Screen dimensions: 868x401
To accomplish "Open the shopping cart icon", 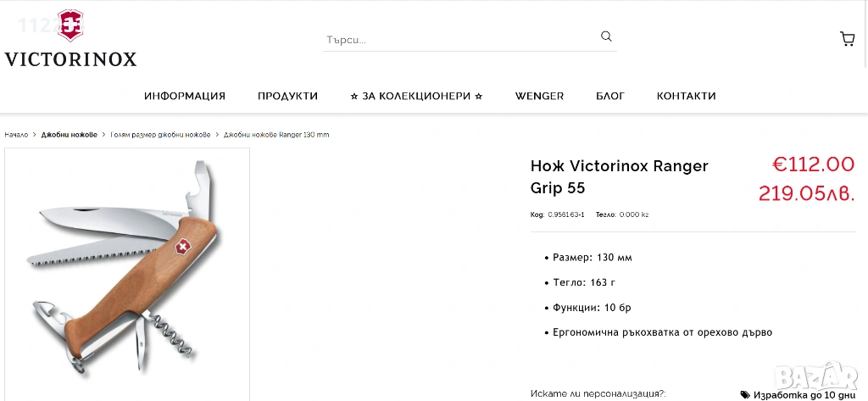I will point(847,39).
